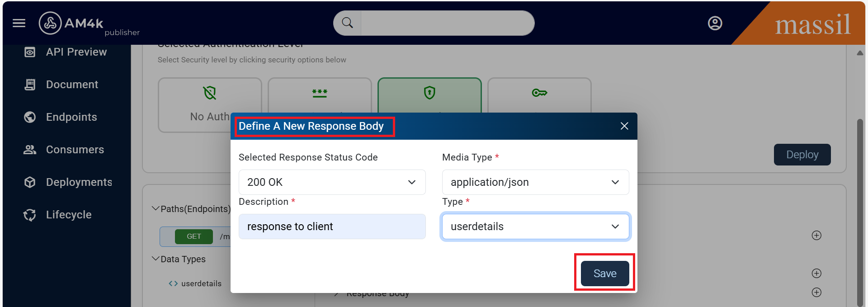Navigate to Deployments in the sidebar
868x307 pixels.
79,182
